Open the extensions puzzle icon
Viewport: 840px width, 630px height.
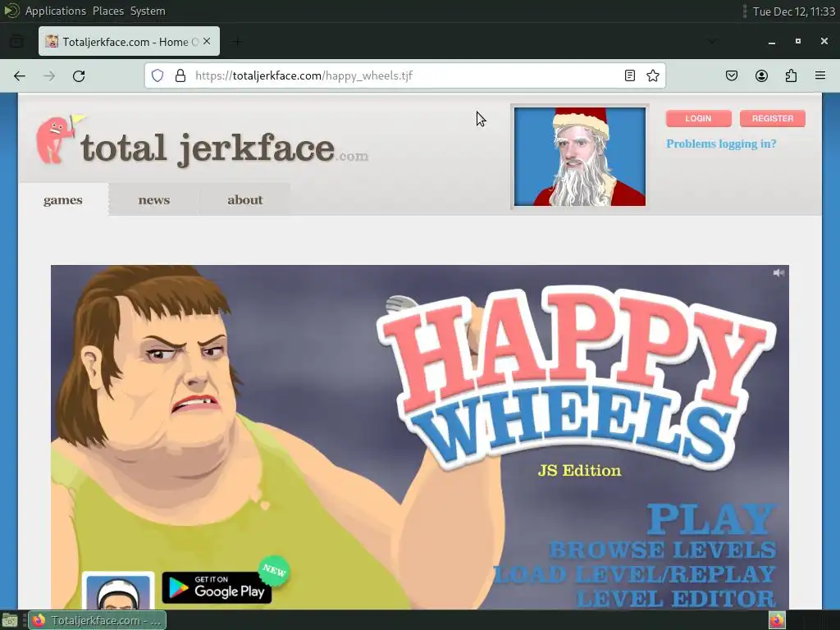(791, 75)
